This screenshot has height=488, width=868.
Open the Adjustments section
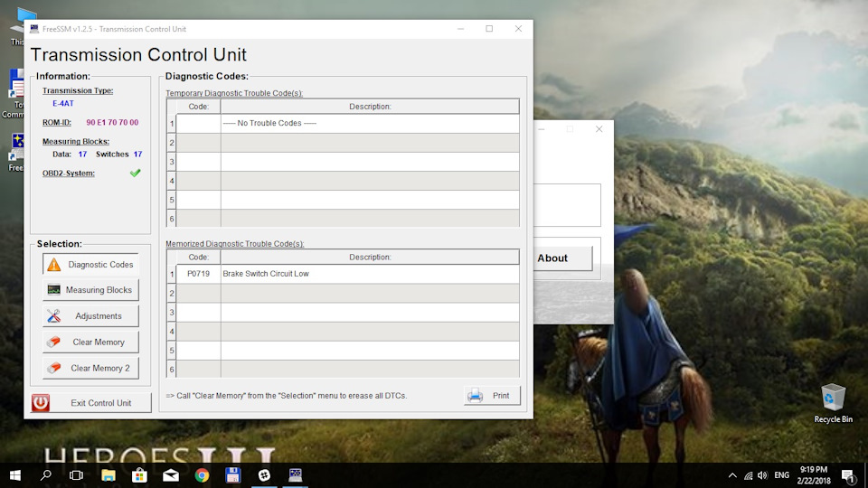coord(90,316)
